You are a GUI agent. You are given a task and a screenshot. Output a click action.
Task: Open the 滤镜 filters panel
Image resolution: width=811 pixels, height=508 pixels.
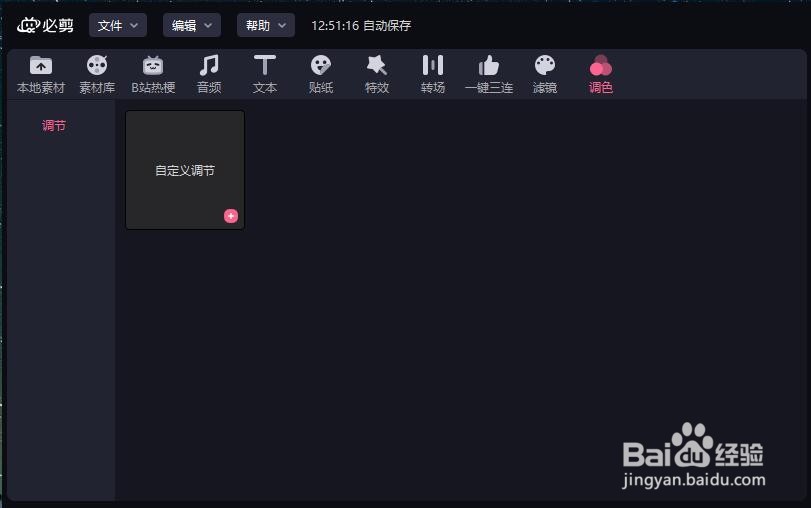(545, 74)
